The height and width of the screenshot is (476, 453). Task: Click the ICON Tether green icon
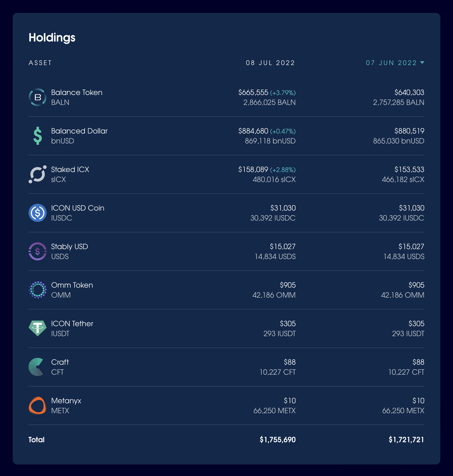tap(37, 328)
